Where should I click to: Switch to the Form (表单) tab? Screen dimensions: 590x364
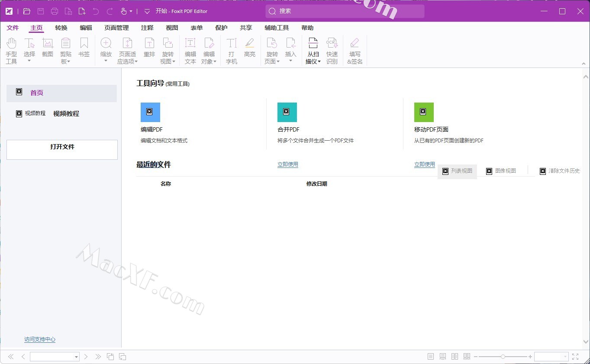[x=197, y=28]
